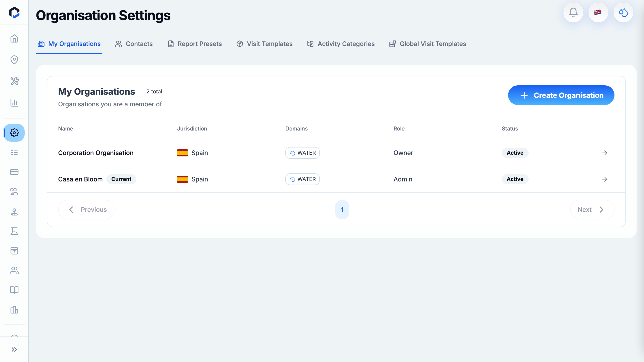Select the settings gear sidebar icon
This screenshot has height=362, width=644.
[14, 133]
